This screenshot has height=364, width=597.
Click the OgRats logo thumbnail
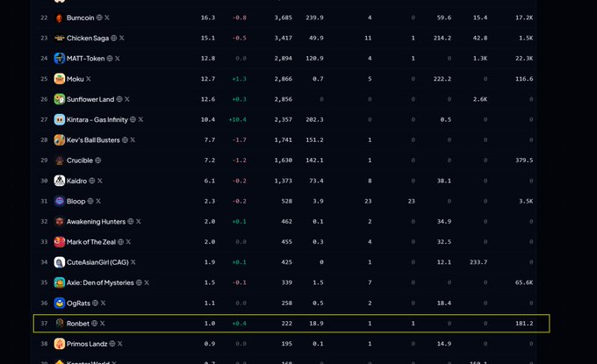point(60,303)
